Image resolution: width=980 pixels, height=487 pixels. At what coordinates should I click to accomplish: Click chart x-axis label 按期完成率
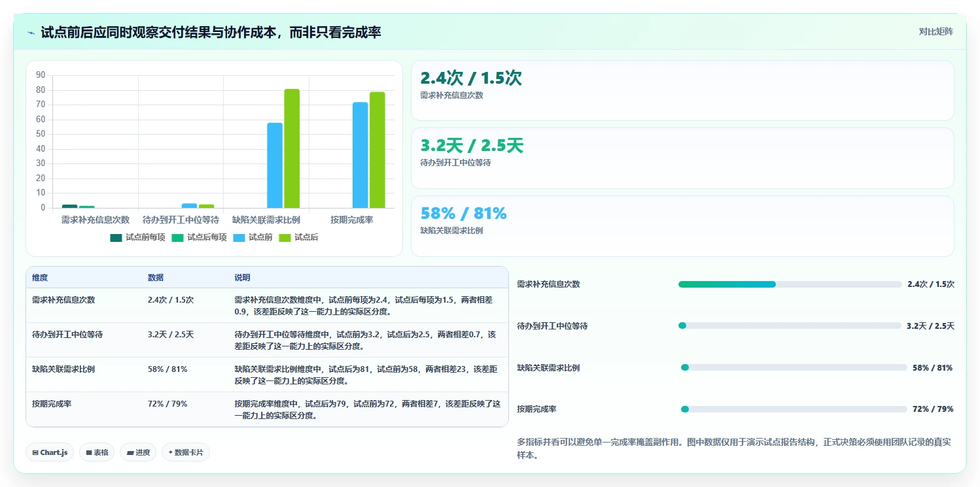click(352, 220)
